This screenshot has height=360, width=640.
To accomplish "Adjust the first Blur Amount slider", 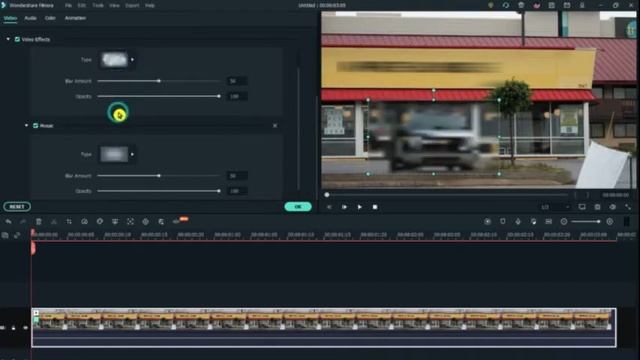I will pyautogui.click(x=159, y=81).
